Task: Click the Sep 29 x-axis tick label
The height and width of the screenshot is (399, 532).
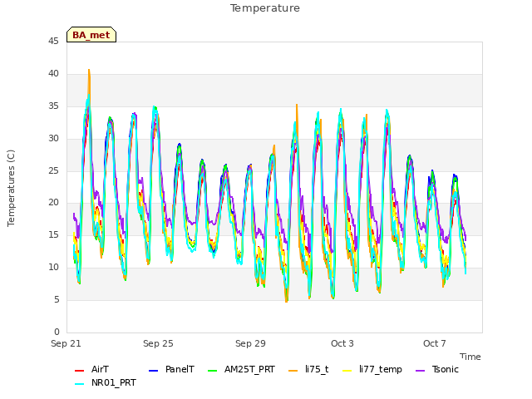Action: (x=250, y=343)
